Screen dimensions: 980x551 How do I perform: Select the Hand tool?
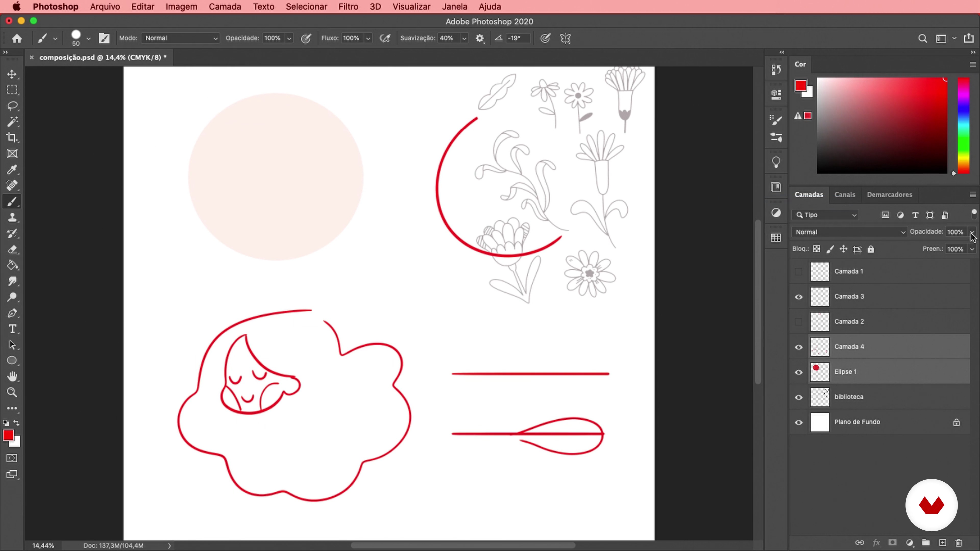click(x=12, y=377)
